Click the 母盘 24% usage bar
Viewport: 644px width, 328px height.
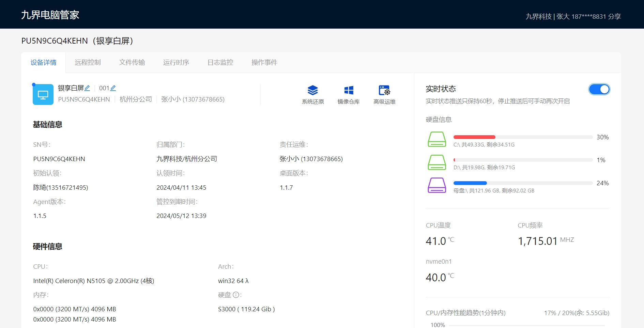tap(523, 183)
